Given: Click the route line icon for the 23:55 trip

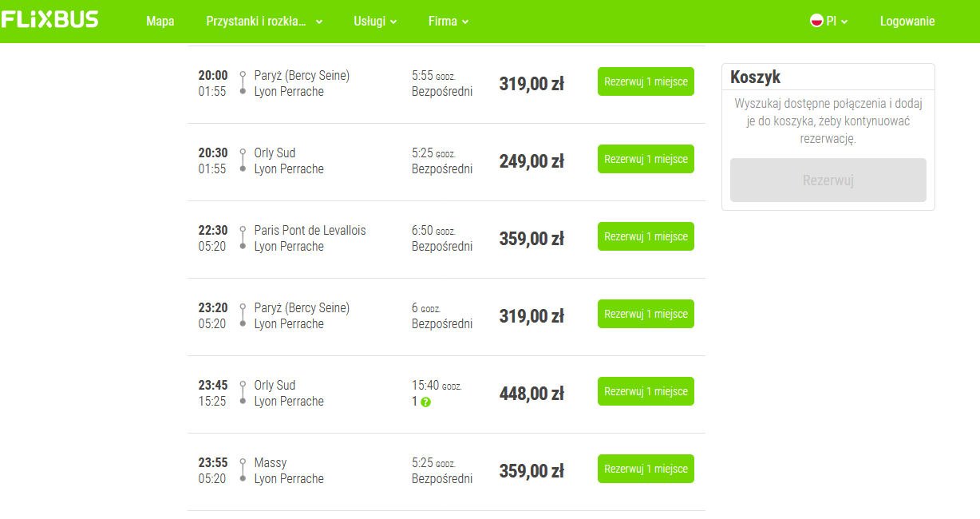Looking at the screenshot, I should coord(243,470).
